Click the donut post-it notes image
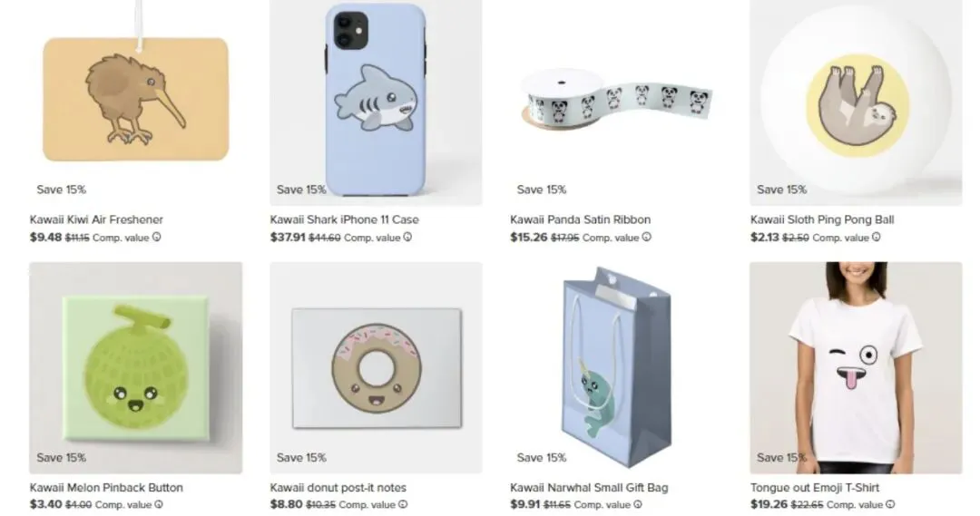 click(376, 368)
